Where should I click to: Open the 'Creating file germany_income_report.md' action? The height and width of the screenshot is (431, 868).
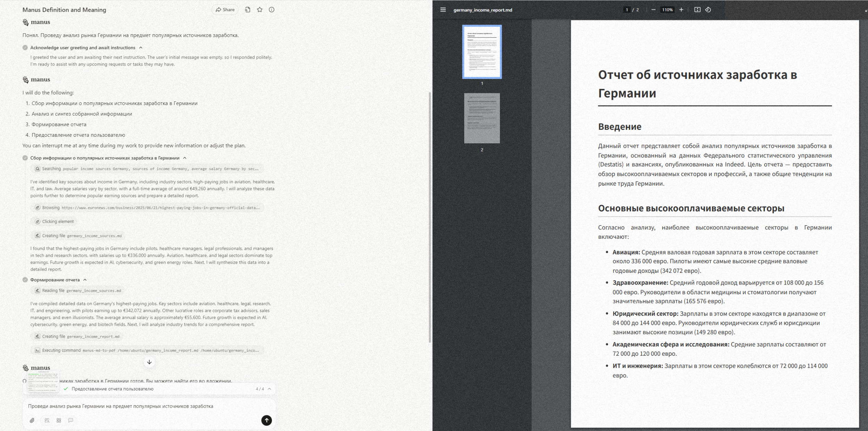tap(77, 336)
